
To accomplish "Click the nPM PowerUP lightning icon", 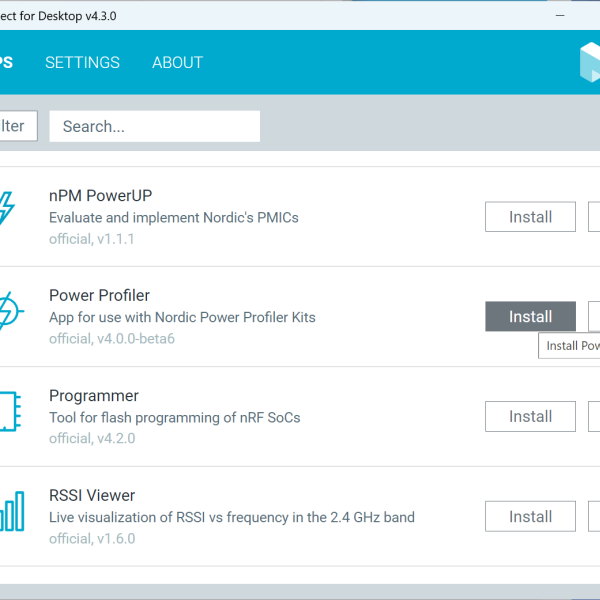I will tap(7, 209).
